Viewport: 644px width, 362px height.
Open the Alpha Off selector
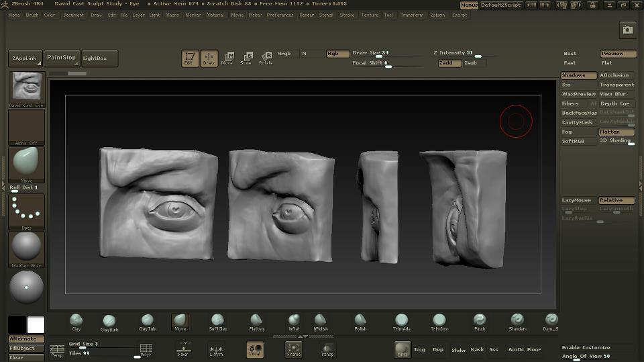pos(26,127)
